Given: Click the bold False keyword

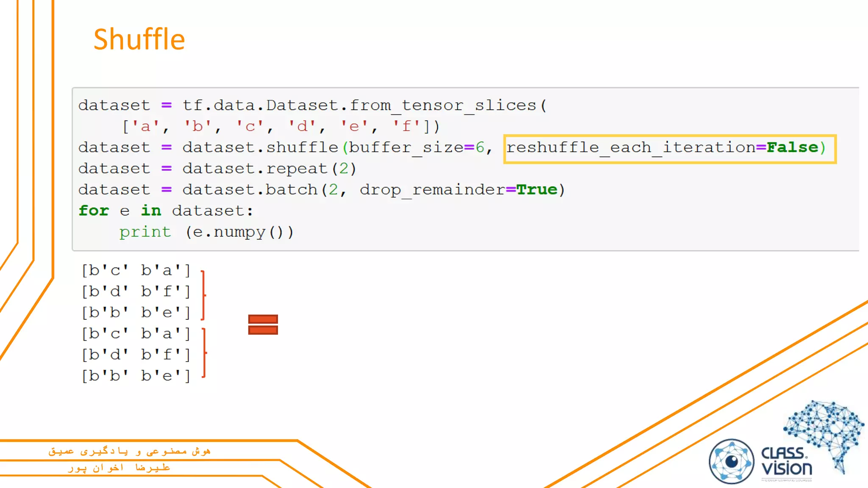Looking at the screenshot, I should click(x=792, y=147).
